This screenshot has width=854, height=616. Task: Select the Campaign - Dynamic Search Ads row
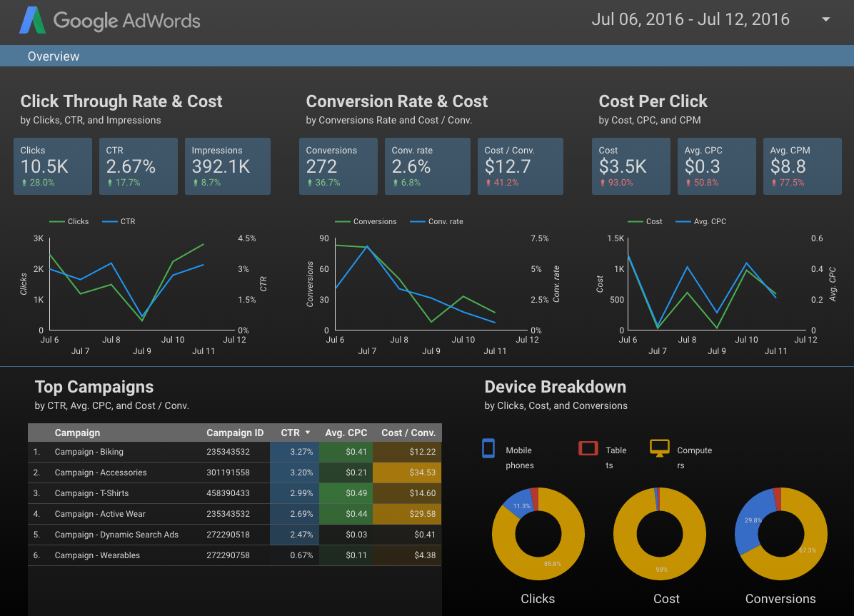pyautogui.click(x=235, y=535)
